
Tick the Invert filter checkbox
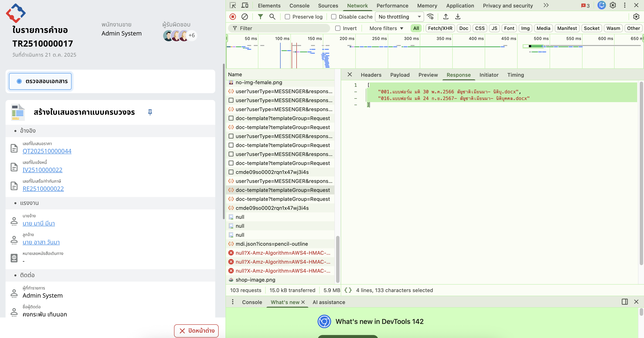coord(338,28)
